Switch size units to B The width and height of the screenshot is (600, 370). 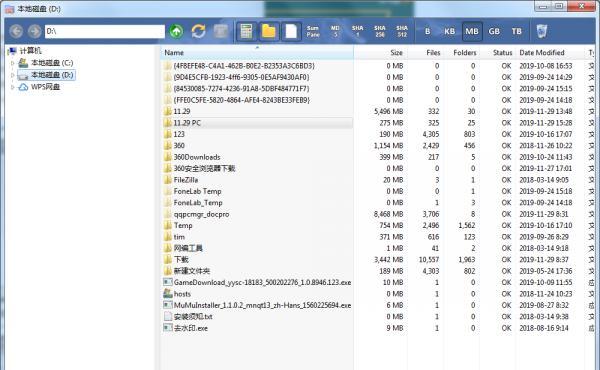427,31
